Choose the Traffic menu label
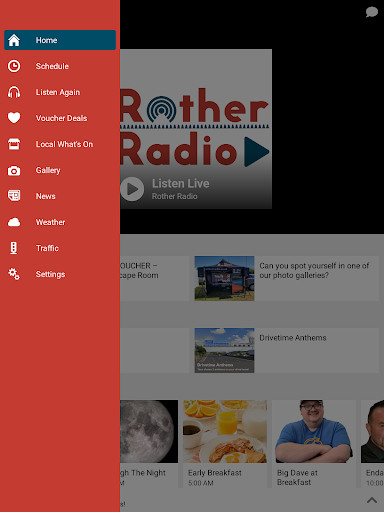This screenshot has width=384, height=512. click(47, 248)
